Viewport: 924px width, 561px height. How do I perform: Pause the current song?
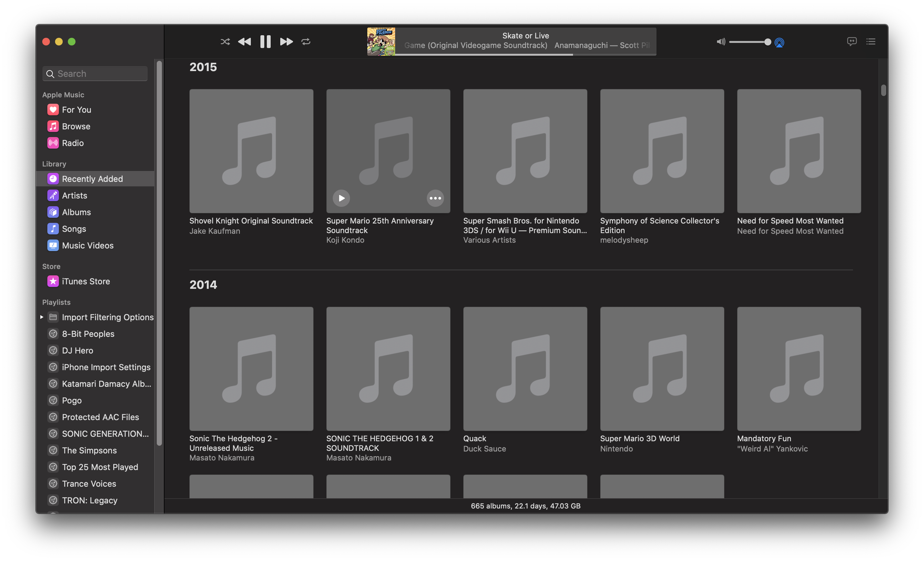266,42
